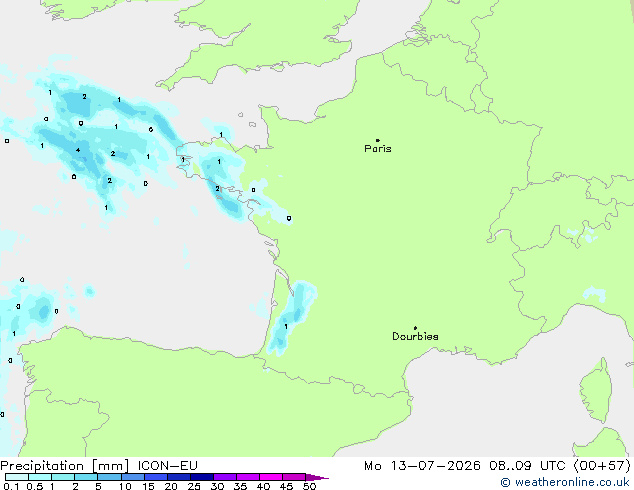
Task: Select the 40–45 mm magenta swatch
Action: pyautogui.click(x=271, y=477)
